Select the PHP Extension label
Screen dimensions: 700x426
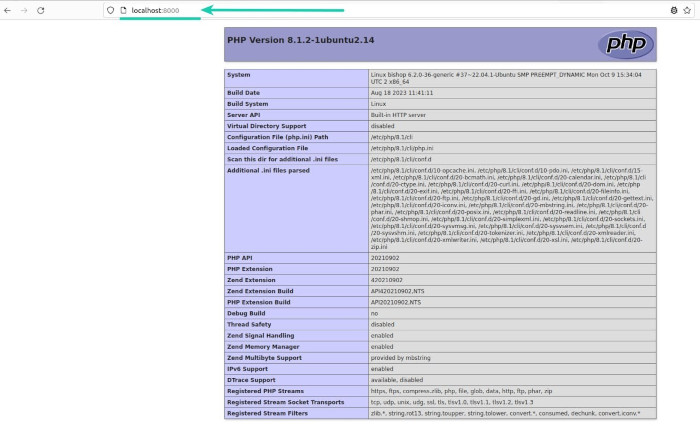pos(250,269)
